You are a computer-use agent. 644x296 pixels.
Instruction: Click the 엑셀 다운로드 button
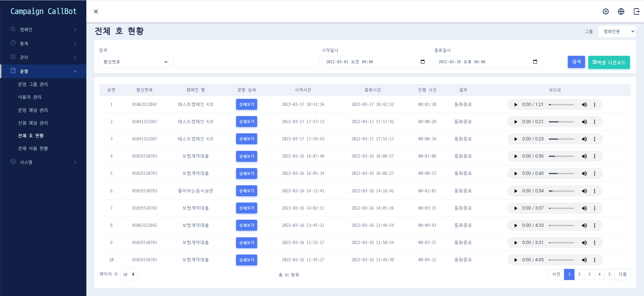pyautogui.click(x=609, y=63)
